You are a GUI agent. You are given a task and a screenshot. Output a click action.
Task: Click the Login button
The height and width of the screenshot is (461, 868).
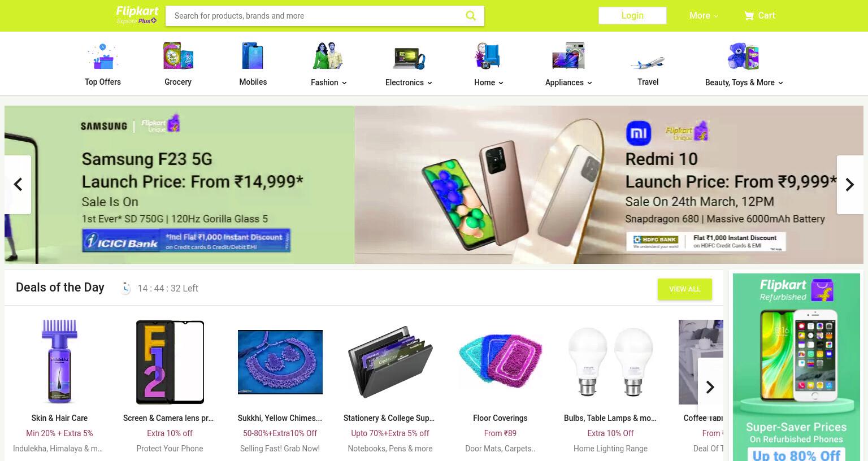click(632, 15)
